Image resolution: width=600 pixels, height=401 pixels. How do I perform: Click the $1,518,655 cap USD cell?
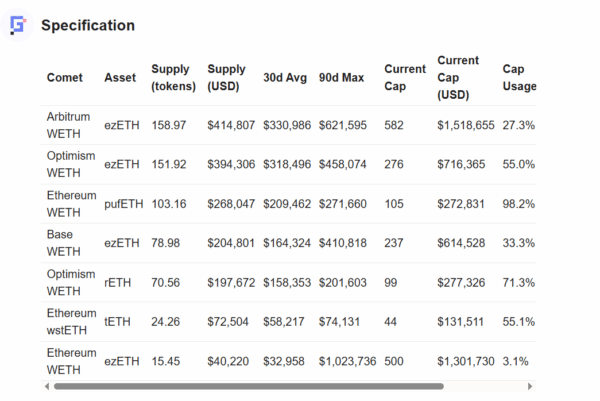tap(466, 125)
